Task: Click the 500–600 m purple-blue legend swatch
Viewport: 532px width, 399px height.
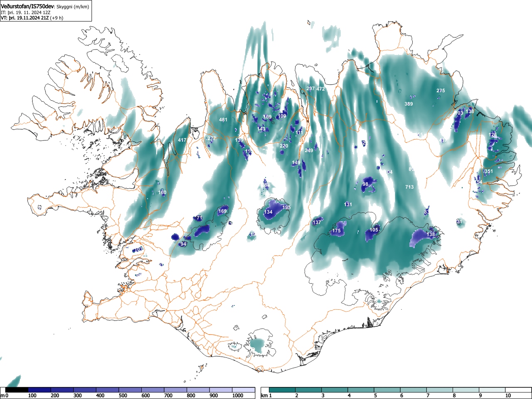Action: tap(130, 390)
